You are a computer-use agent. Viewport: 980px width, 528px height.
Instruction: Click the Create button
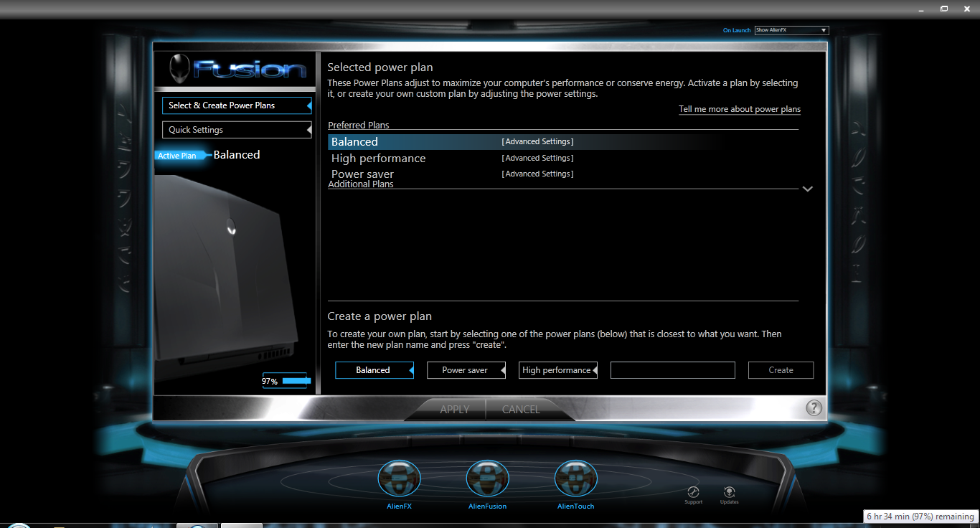(781, 370)
